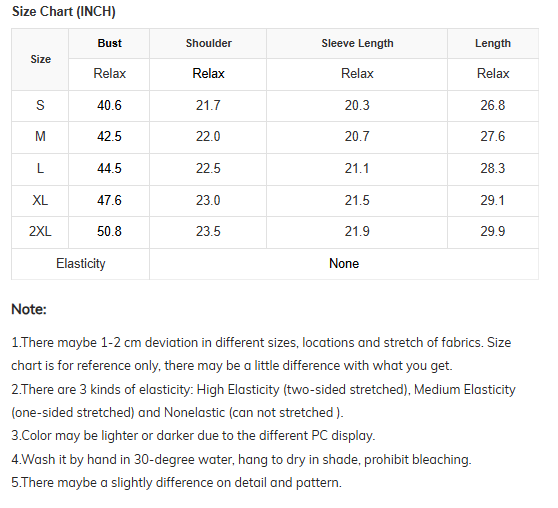Click the None elasticity value
Image resolution: width=558 pixels, height=508 pixels.
[344, 264]
